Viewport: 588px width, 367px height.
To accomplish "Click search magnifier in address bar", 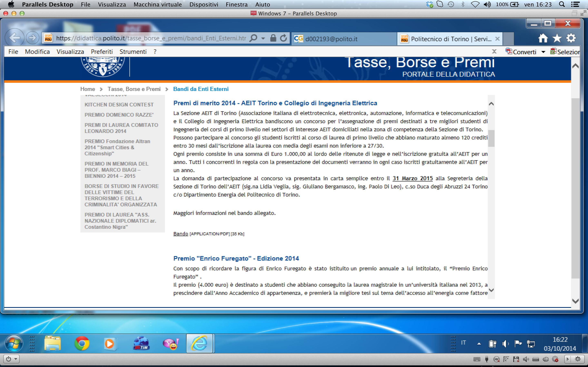I will [253, 38].
